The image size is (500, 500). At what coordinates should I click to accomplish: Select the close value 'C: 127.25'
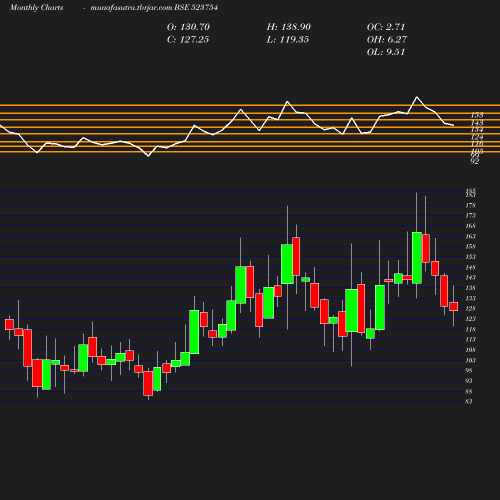tap(188, 40)
